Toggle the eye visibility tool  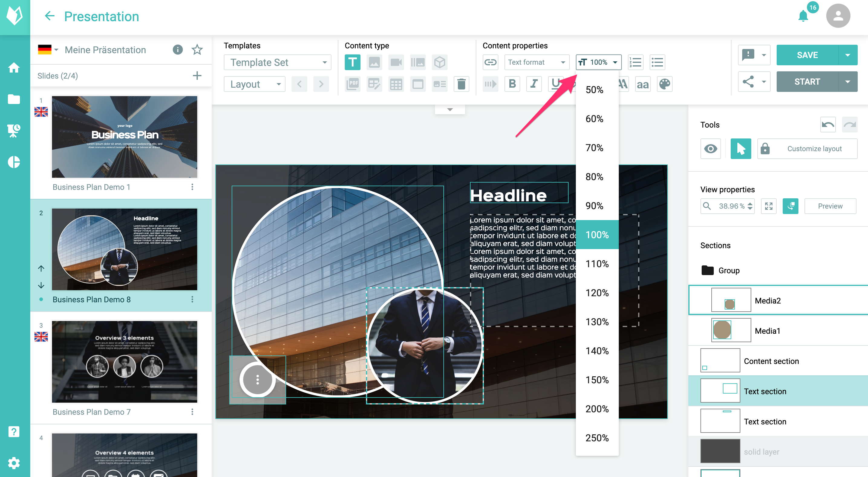pos(710,148)
